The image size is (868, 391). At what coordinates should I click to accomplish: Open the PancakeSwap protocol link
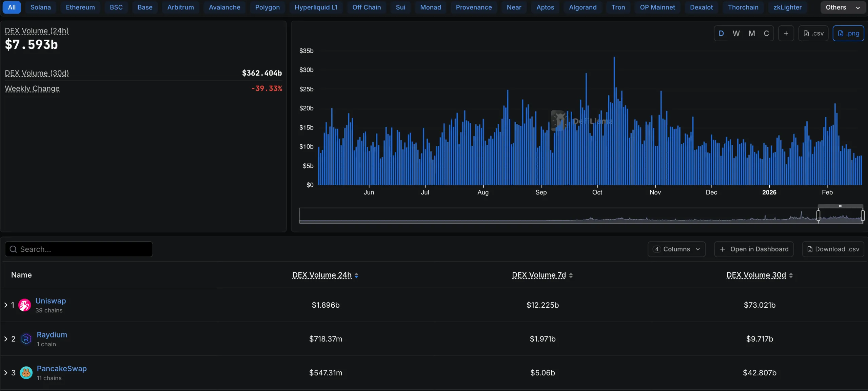(62, 368)
